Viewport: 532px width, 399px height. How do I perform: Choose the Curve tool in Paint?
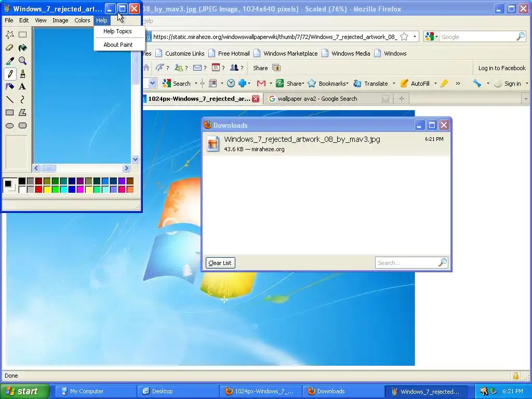23,99
